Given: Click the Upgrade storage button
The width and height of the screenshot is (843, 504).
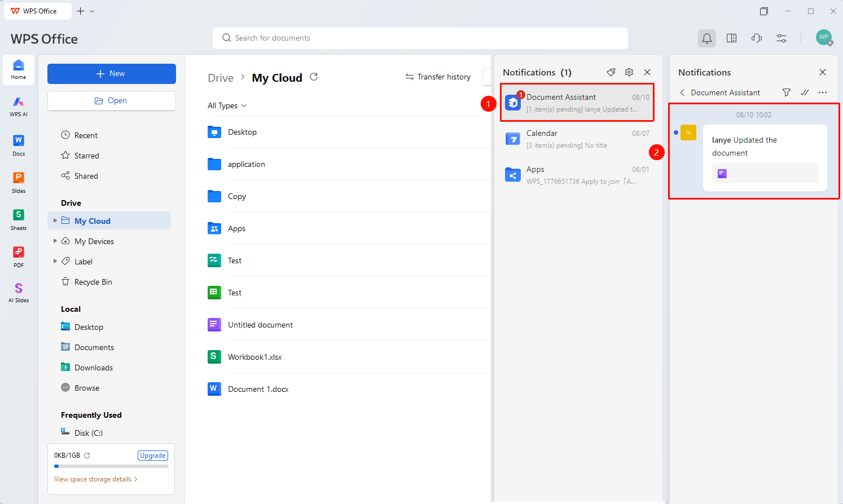Looking at the screenshot, I should click(153, 456).
